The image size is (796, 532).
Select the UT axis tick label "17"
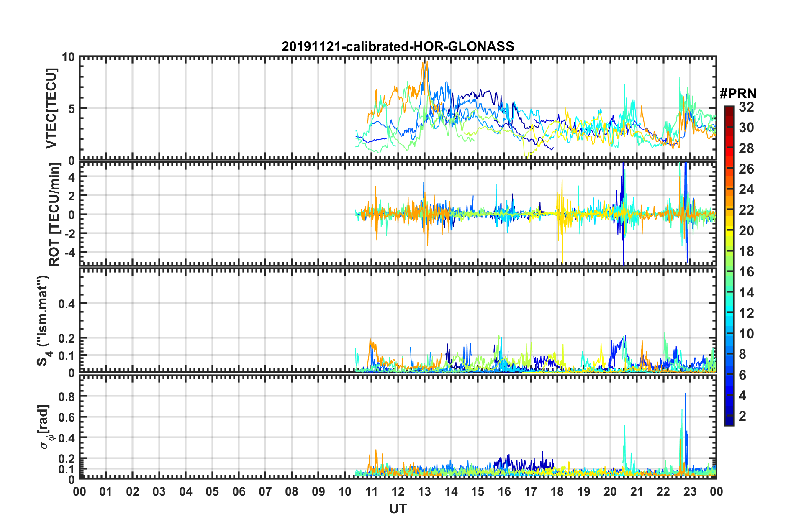coord(531,491)
